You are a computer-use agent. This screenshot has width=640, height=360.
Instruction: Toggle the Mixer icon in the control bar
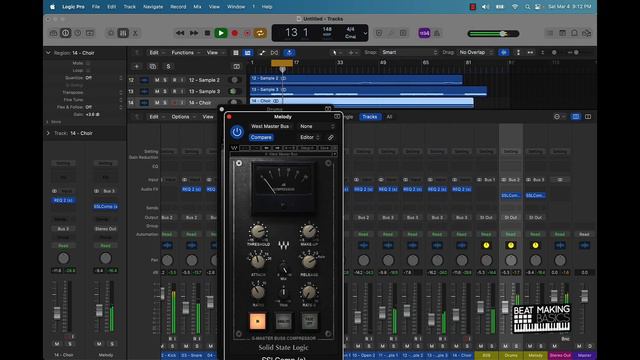[x=123, y=33]
